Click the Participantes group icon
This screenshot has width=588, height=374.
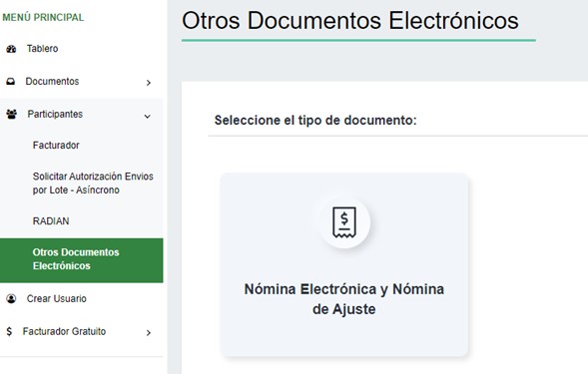tap(12, 114)
